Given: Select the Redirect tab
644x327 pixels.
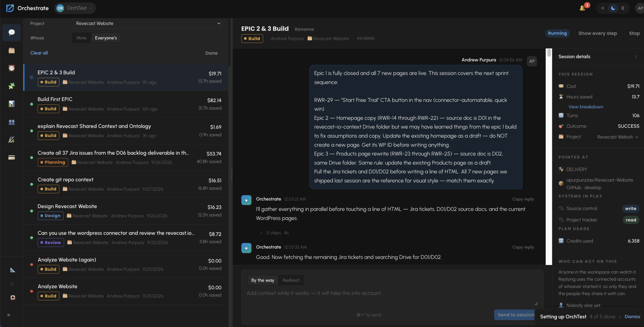Looking at the screenshot, I should click(291, 280).
